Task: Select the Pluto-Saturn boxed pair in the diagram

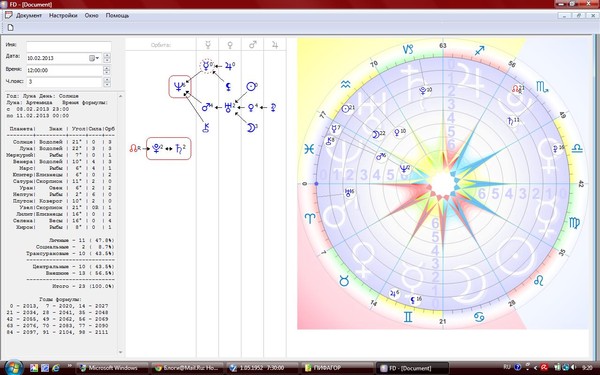Action: [168, 148]
